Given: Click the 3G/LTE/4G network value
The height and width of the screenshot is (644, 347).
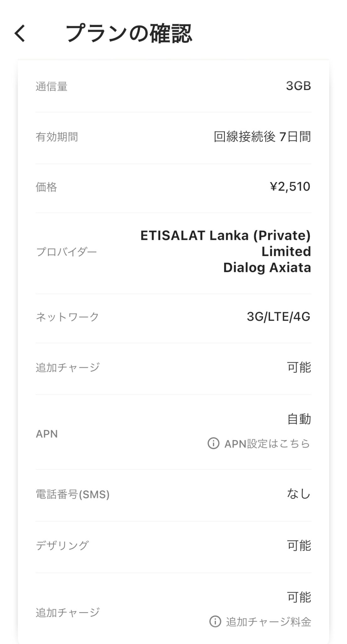Looking at the screenshot, I should [278, 317].
